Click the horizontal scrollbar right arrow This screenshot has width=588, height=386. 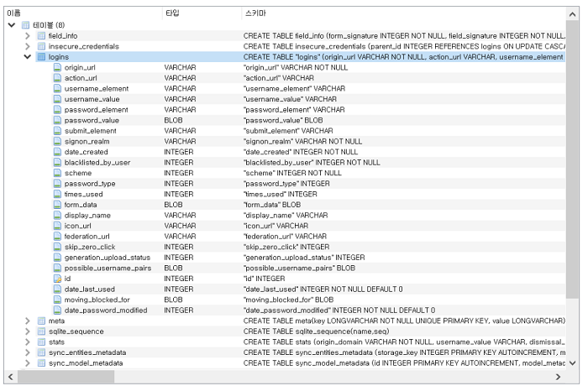tap(558, 377)
